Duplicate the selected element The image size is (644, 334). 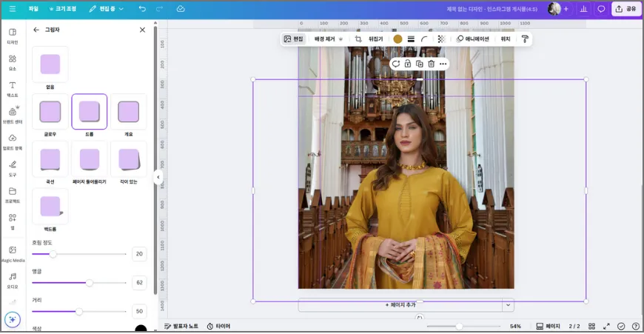419,64
